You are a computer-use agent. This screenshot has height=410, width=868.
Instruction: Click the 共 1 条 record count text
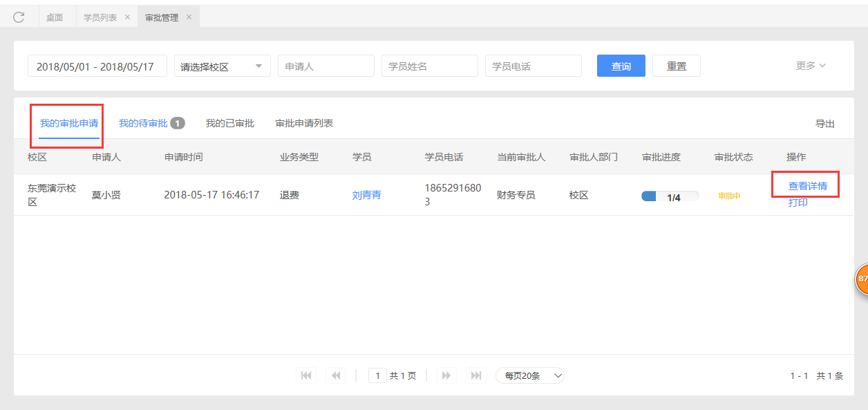click(x=830, y=376)
